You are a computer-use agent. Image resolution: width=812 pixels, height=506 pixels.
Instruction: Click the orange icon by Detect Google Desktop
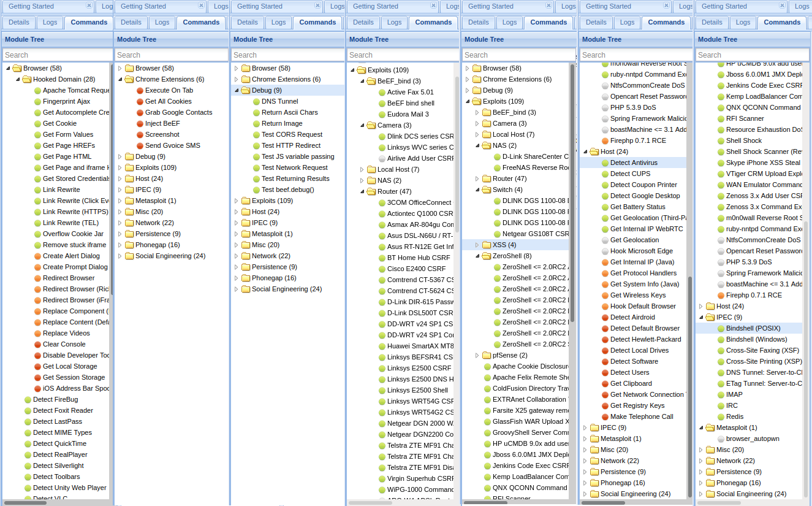605,196
